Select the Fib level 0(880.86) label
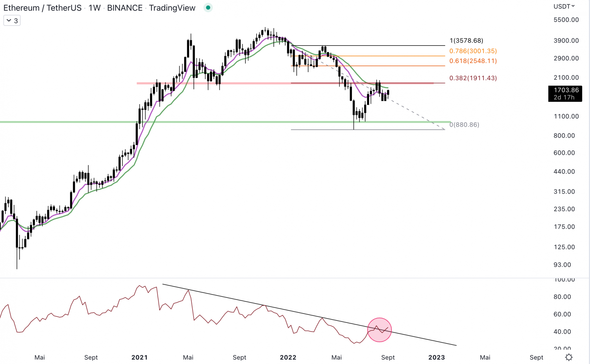 [464, 125]
